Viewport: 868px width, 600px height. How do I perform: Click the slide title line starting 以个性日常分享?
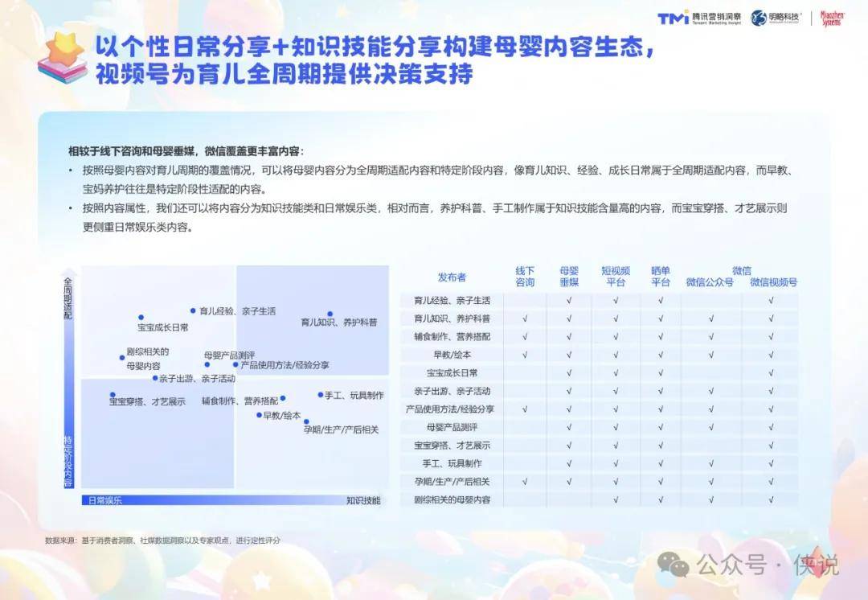click(376, 47)
